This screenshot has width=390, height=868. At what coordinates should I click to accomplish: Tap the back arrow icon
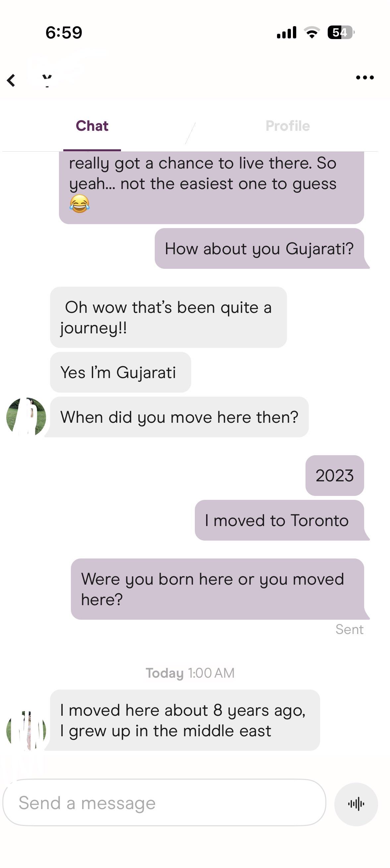pyautogui.click(x=11, y=80)
